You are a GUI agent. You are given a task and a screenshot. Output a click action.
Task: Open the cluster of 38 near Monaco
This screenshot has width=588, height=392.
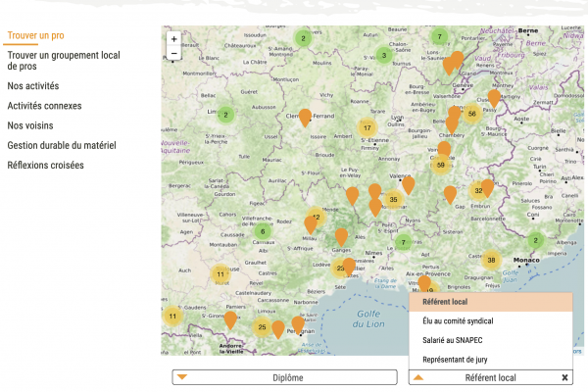pyautogui.click(x=490, y=260)
